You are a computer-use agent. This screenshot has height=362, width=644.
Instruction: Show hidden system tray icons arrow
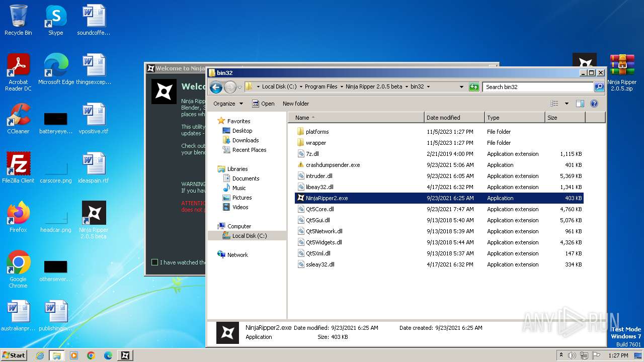coord(561,355)
